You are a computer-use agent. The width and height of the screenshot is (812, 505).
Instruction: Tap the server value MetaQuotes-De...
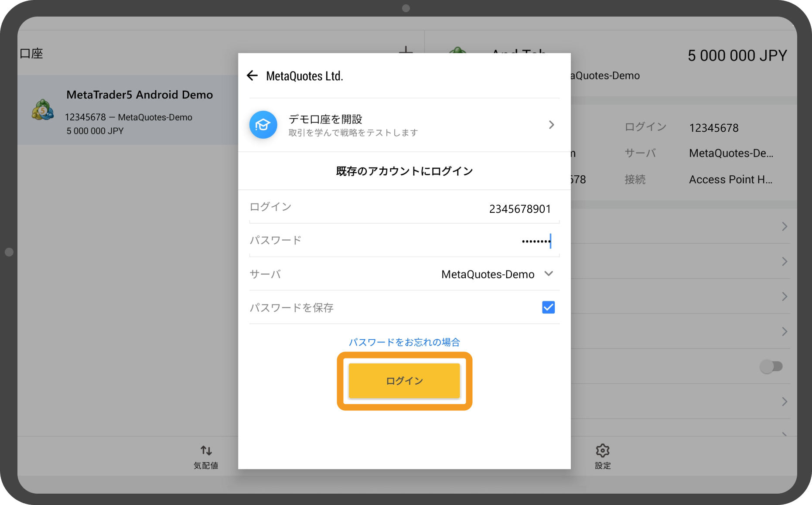[731, 153]
